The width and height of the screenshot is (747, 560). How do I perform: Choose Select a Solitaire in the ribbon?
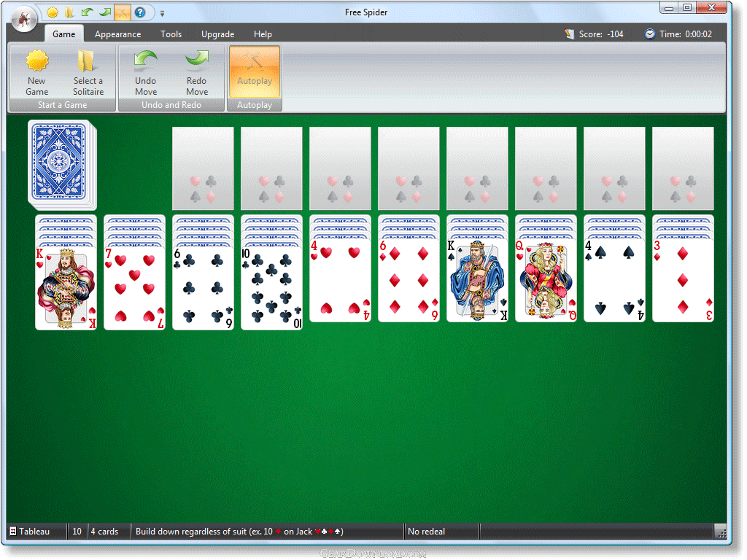pos(88,72)
